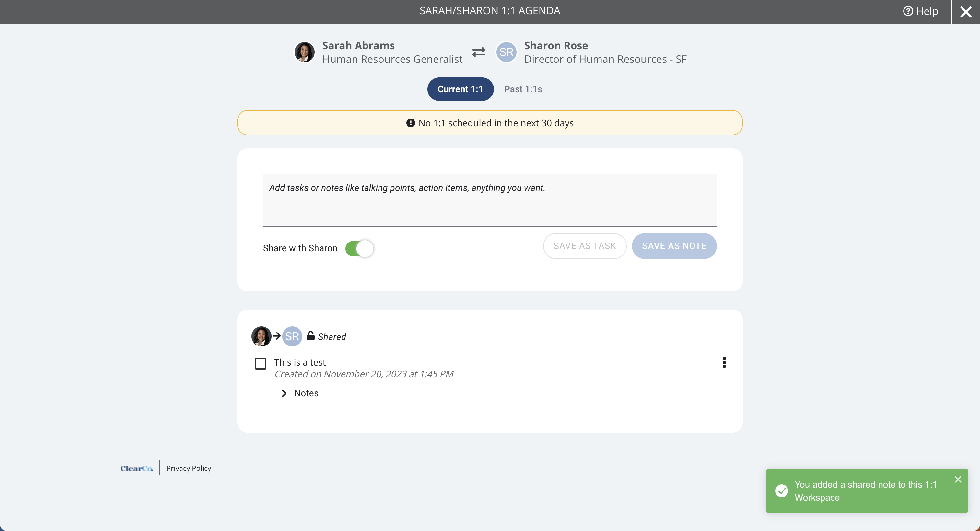Toggle off Share with Sharon switch

pyautogui.click(x=359, y=249)
